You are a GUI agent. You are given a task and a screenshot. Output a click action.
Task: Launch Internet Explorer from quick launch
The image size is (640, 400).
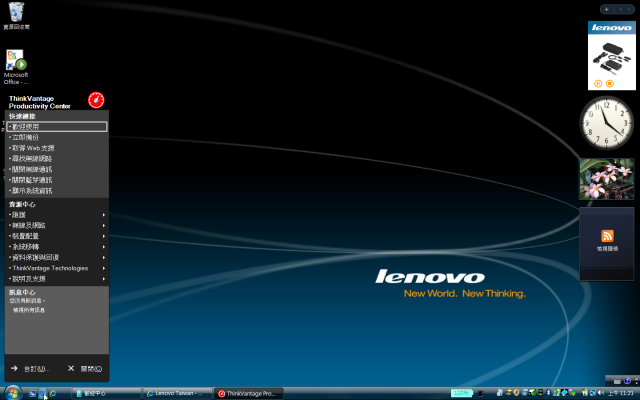point(53,393)
